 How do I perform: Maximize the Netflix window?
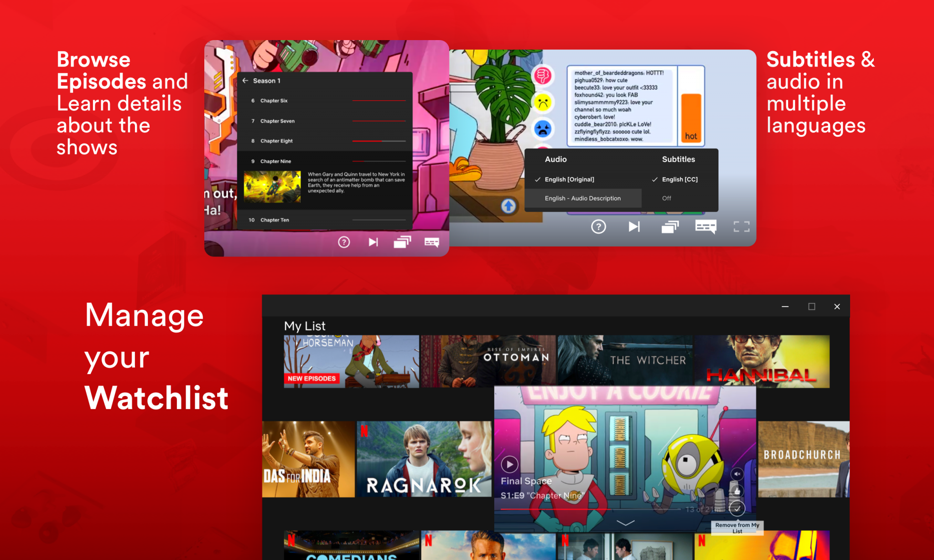[811, 307]
